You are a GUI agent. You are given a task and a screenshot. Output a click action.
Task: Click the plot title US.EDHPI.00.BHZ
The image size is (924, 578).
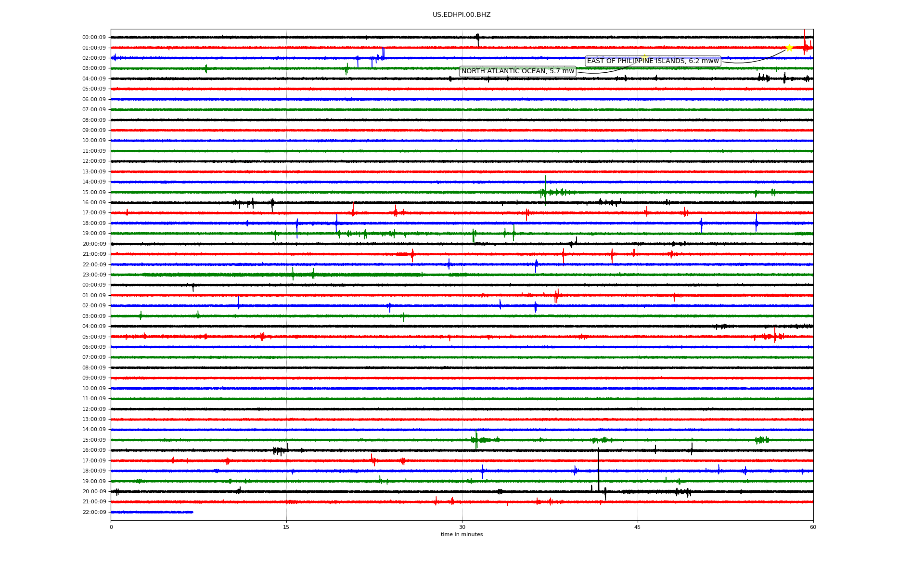(462, 15)
